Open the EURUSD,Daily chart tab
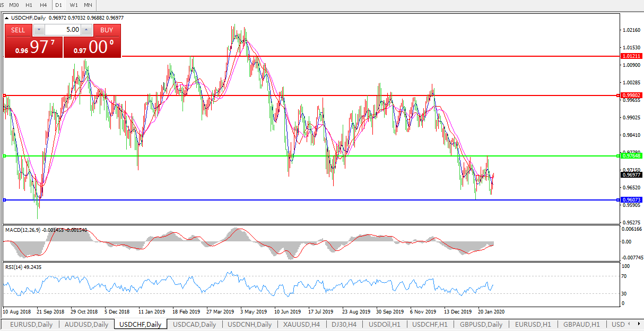The image size is (644, 331). [31, 324]
